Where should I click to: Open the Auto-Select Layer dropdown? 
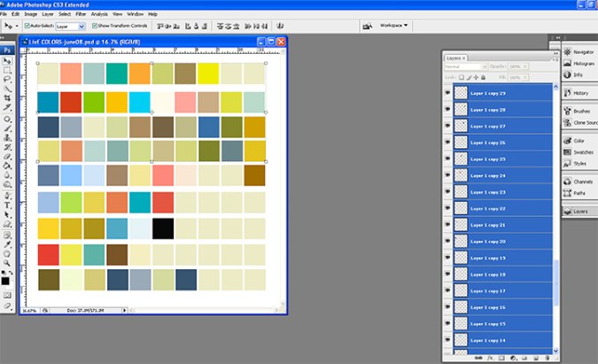70,27
